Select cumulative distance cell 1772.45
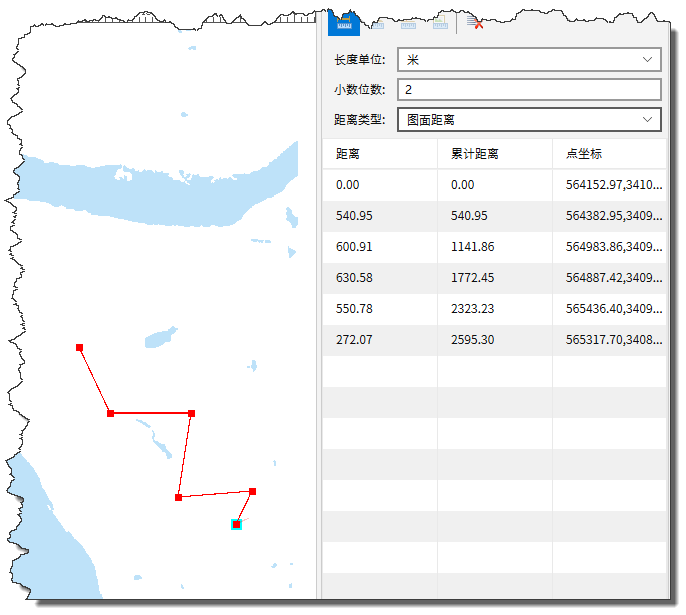The image size is (686, 615). pos(495,278)
